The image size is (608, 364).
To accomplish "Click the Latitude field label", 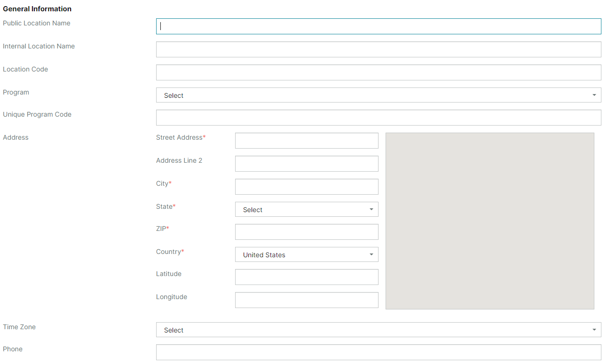I will click(x=169, y=274).
